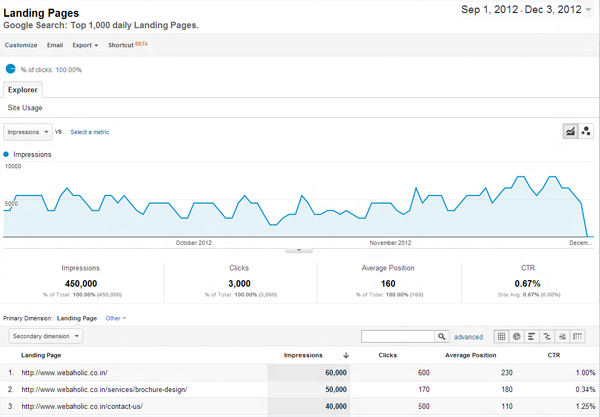Click the table search input field

(x=398, y=337)
